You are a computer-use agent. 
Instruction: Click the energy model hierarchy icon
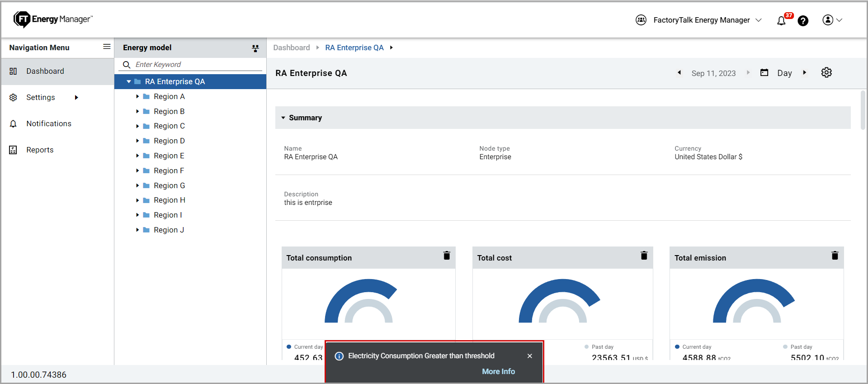click(255, 48)
